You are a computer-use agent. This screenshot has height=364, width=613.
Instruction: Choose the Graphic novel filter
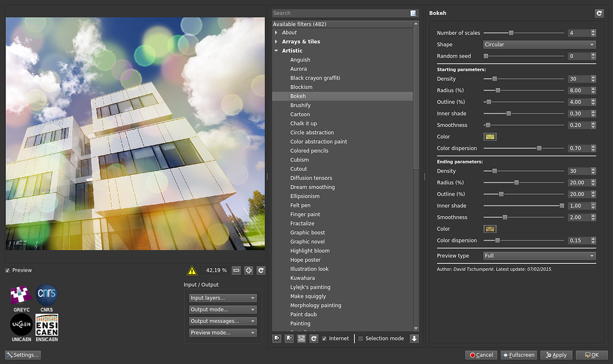(x=307, y=242)
